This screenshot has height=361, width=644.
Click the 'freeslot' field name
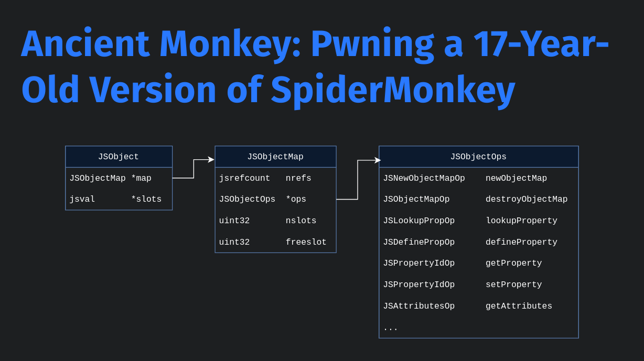[x=306, y=242]
